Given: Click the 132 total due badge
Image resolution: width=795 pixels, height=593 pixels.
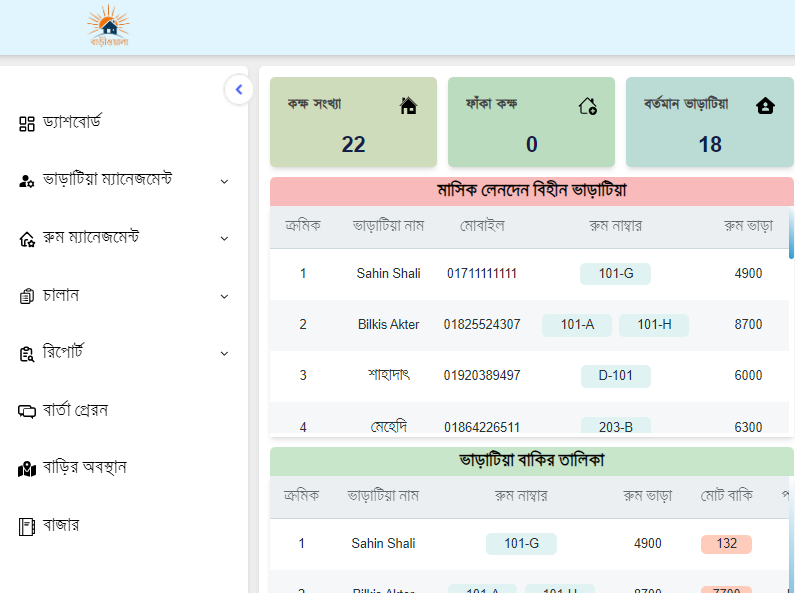Looking at the screenshot, I should pyautogui.click(x=727, y=544).
